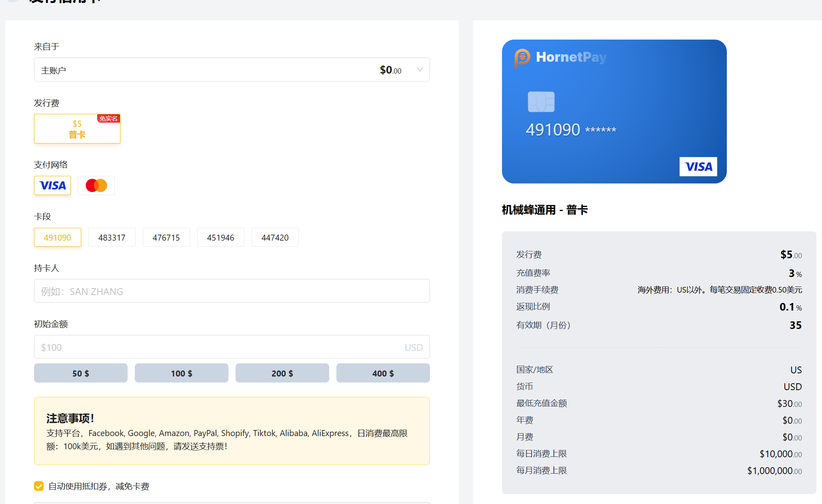Click the USD suffix in the amount field
This screenshot has height=504, width=822.
[414, 347]
